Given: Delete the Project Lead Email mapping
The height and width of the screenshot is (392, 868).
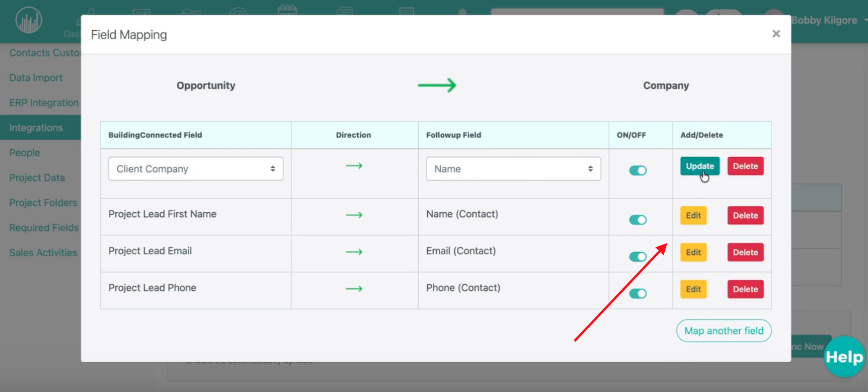Looking at the screenshot, I should pos(745,252).
